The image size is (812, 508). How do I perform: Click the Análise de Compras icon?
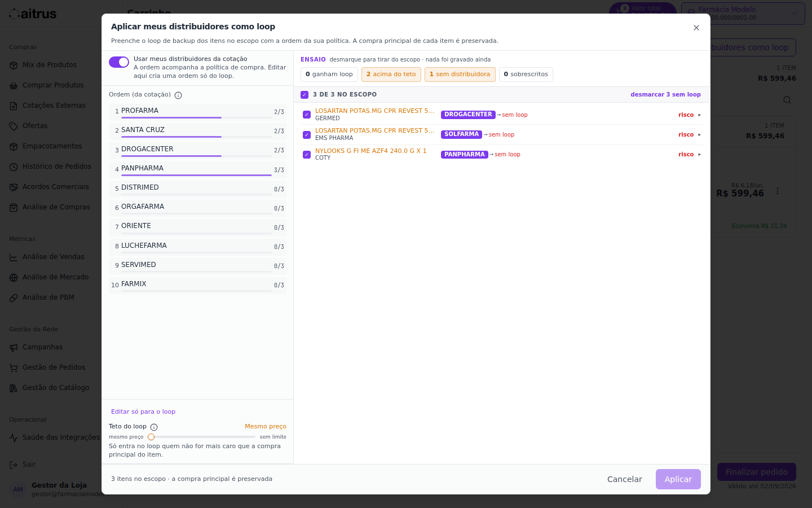click(x=14, y=208)
